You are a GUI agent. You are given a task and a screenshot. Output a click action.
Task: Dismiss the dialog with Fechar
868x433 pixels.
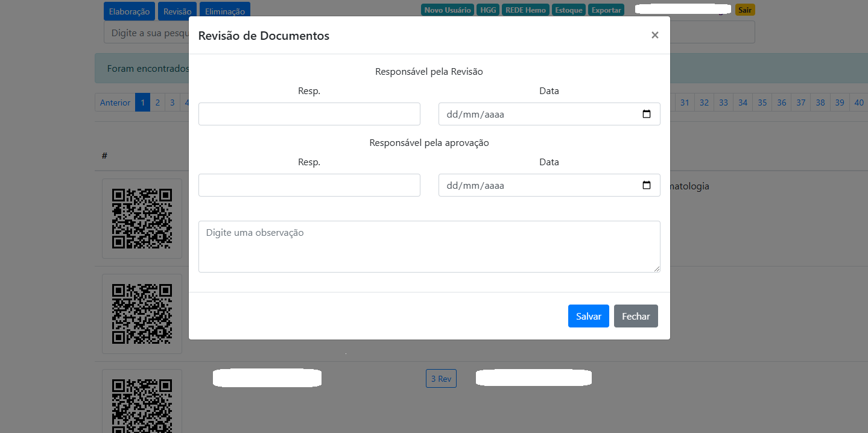636,316
